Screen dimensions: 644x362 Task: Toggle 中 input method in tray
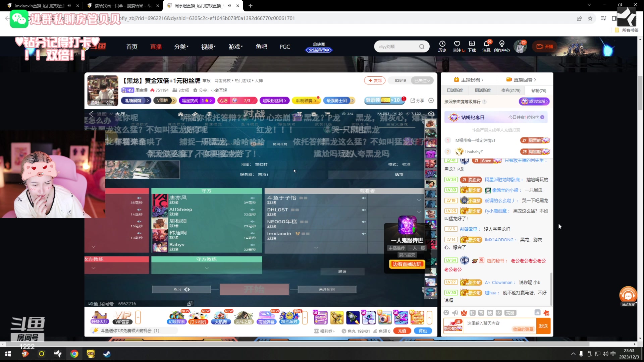(x=613, y=354)
